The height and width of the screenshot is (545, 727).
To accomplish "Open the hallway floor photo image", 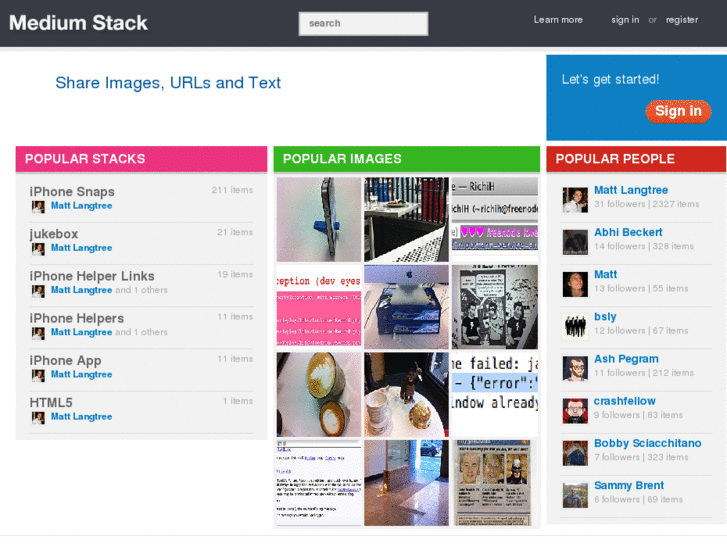I will tap(406, 482).
